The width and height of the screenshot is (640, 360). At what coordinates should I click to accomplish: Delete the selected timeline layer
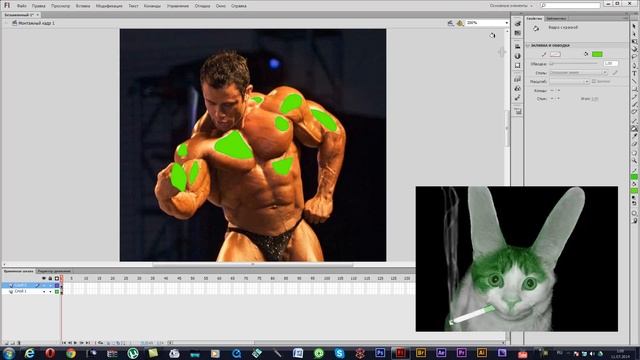click(x=18, y=343)
